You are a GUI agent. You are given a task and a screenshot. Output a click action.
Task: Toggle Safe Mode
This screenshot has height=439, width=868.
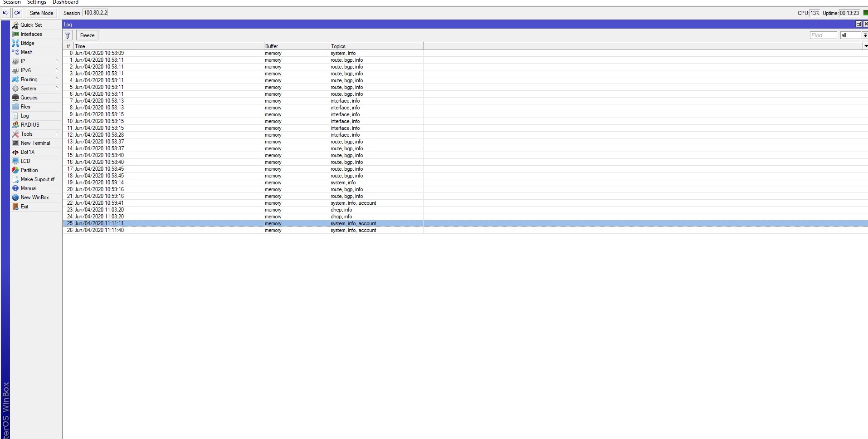[41, 13]
